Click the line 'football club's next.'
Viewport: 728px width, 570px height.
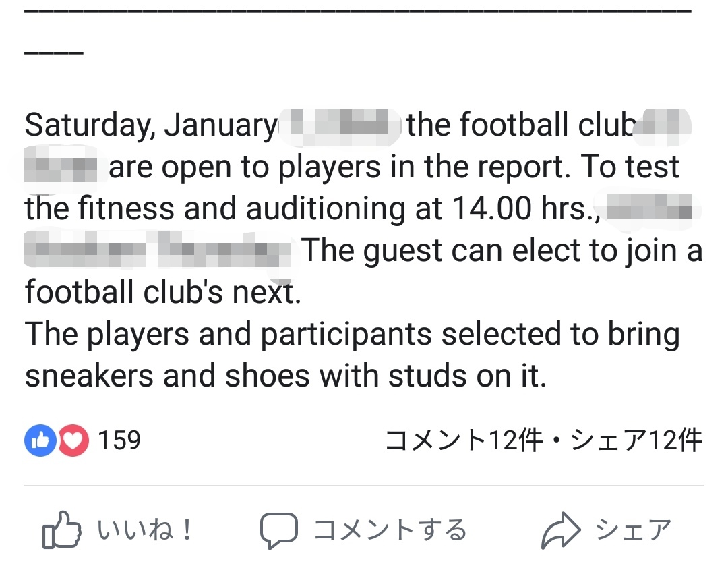coord(163,292)
